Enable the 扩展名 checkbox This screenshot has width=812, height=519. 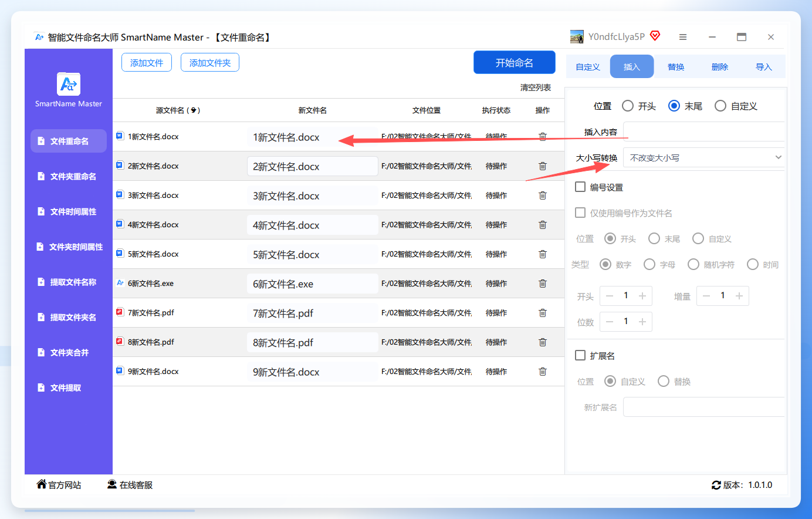(580, 355)
